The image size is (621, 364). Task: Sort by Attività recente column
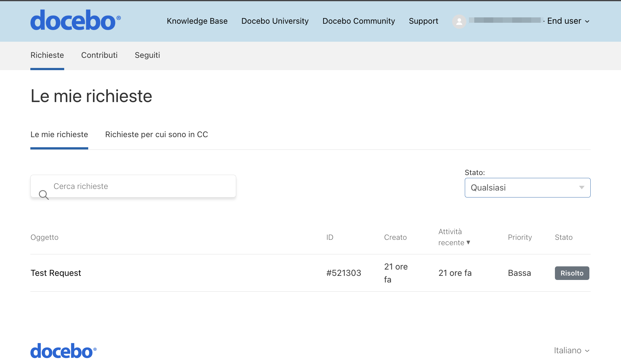pyautogui.click(x=454, y=237)
